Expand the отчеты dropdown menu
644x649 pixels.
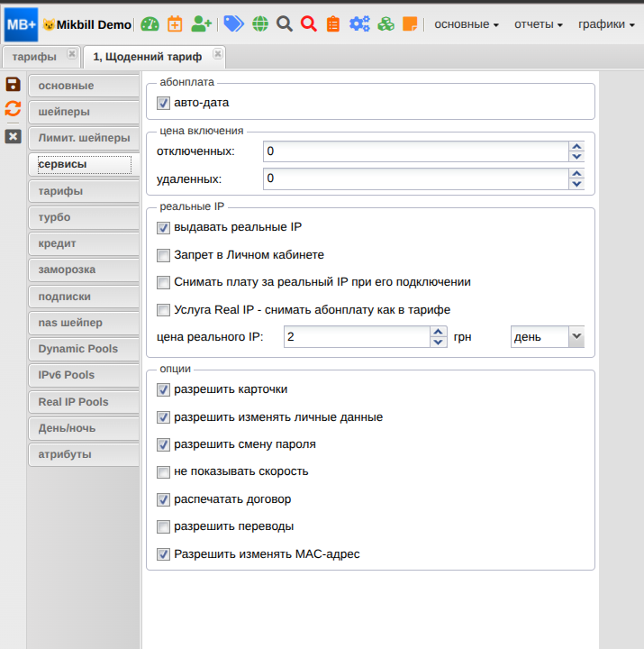click(539, 24)
